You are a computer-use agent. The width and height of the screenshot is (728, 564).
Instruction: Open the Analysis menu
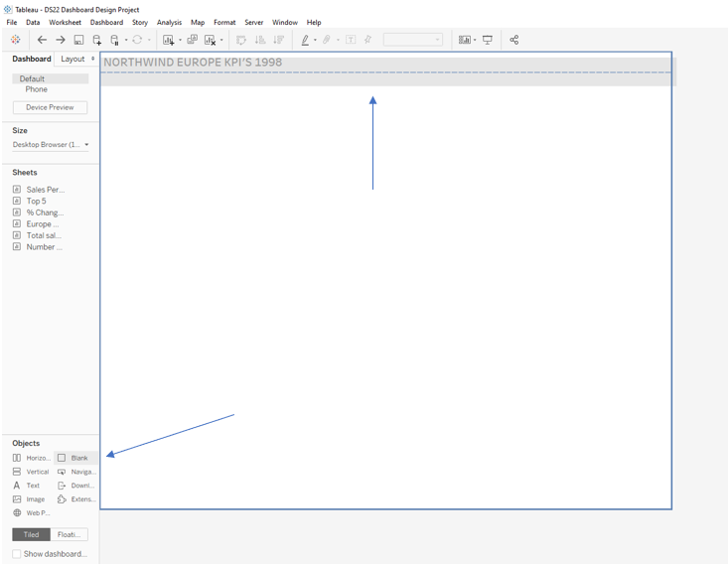[170, 22]
